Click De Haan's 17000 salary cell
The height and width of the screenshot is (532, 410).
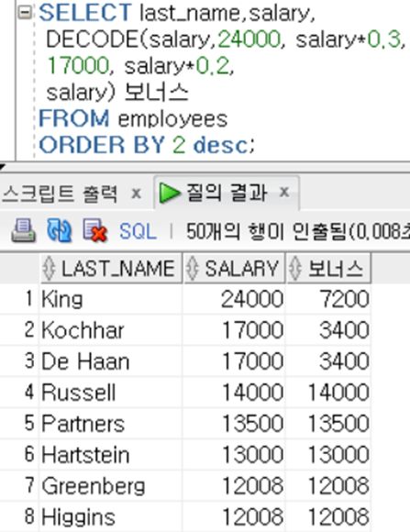click(x=234, y=361)
